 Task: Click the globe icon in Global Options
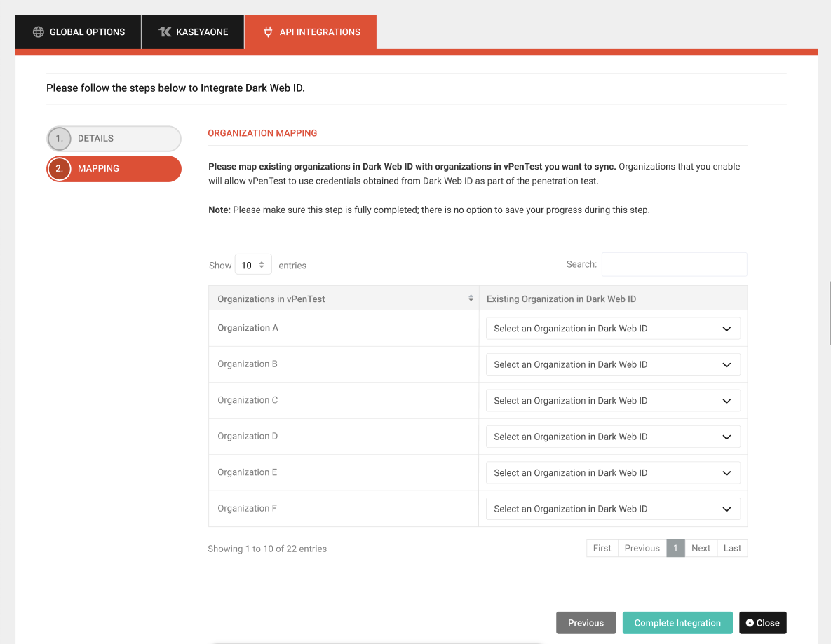point(39,32)
